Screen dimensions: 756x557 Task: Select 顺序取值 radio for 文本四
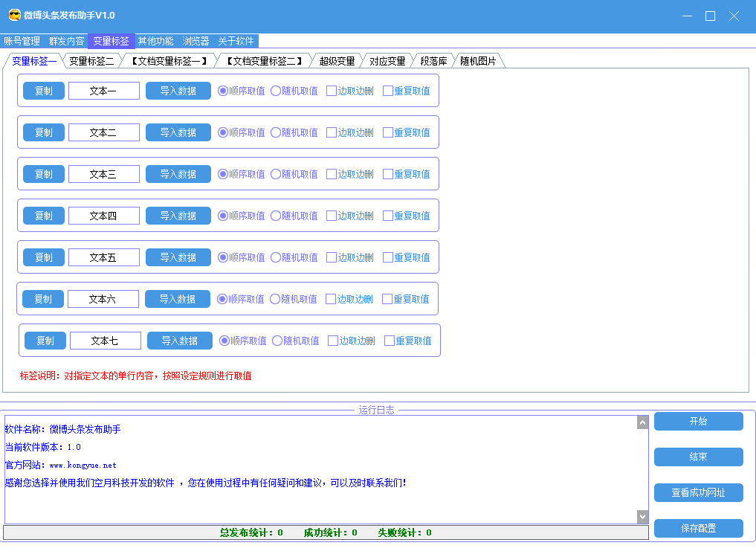(x=241, y=216)
